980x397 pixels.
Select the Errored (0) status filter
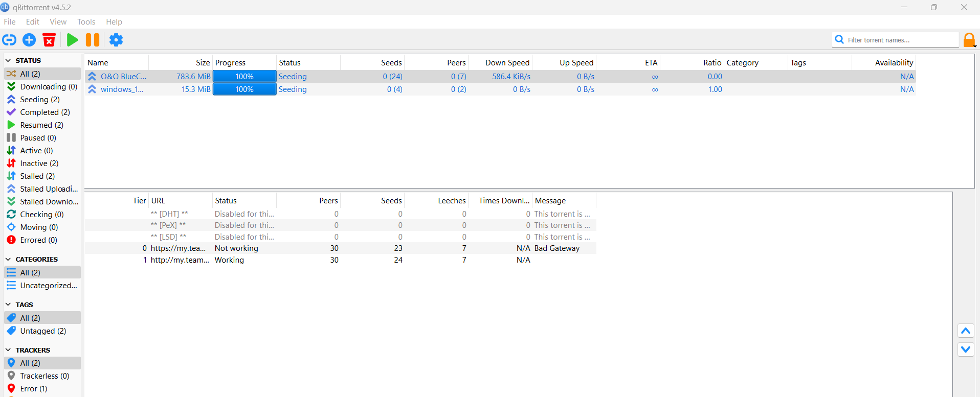tap(42, 240)
